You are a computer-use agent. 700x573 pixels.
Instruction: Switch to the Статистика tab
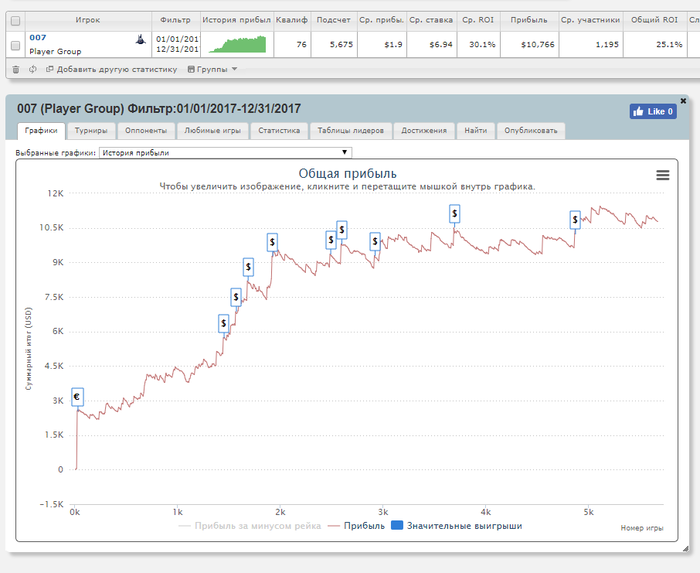(279, 131)
